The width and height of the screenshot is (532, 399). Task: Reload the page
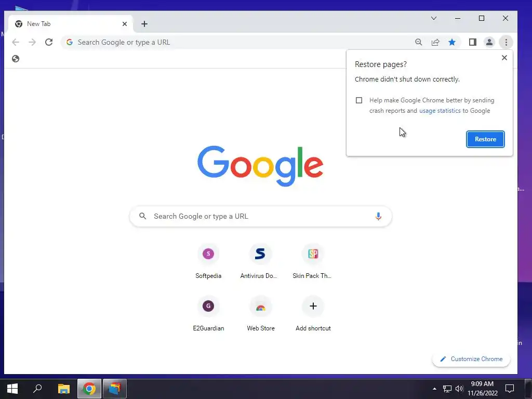pyautogui.click(x=49, y=42)
